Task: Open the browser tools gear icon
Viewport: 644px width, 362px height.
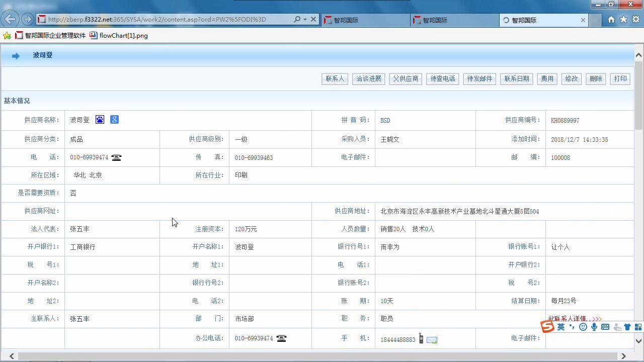Action: click(x=636, y=20)
